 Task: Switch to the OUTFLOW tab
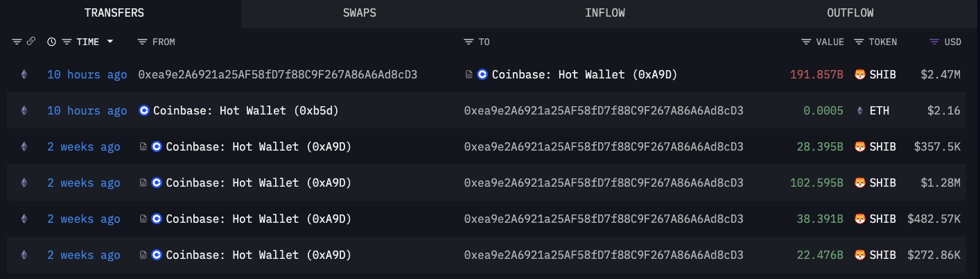[x=850, y=13]
